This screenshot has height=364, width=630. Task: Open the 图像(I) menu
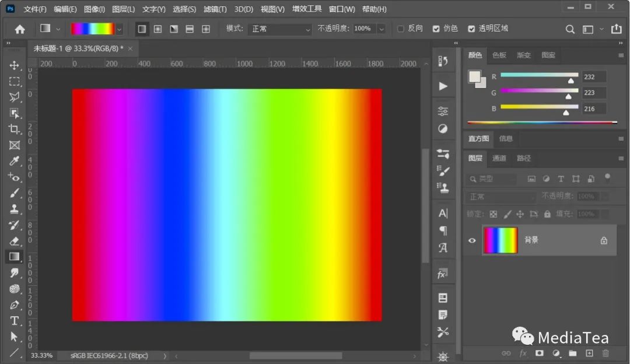[94, 9]
